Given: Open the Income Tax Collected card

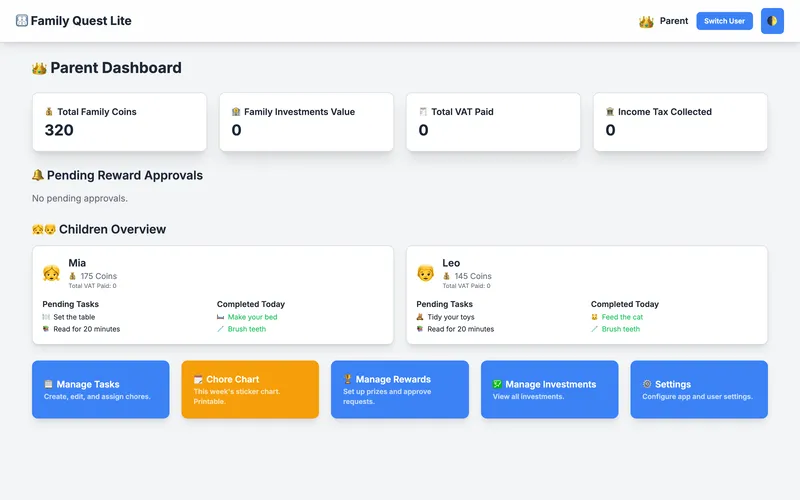Looking at the screenshot, I should point(680,122).
